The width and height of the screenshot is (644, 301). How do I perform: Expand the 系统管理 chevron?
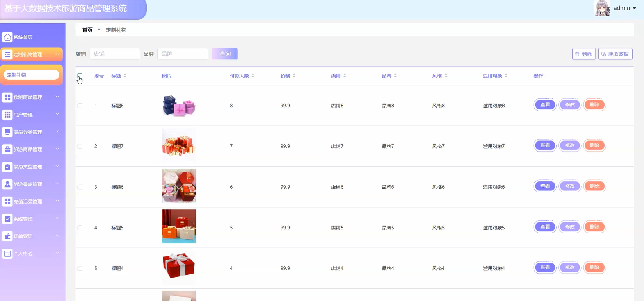coord(57,219)
